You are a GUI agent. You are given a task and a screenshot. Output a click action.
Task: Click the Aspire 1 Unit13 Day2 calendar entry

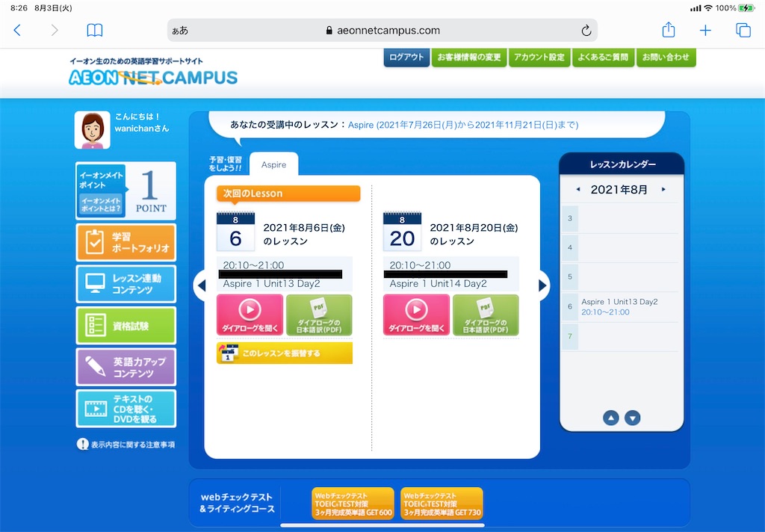[x=619, y=302]
